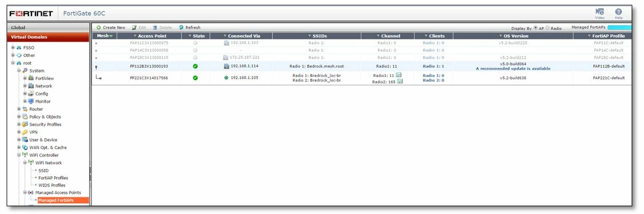Click the network icon beside 192.168.1.114
This screenshot has width=644, height=214.
click(x=226, y=66)
